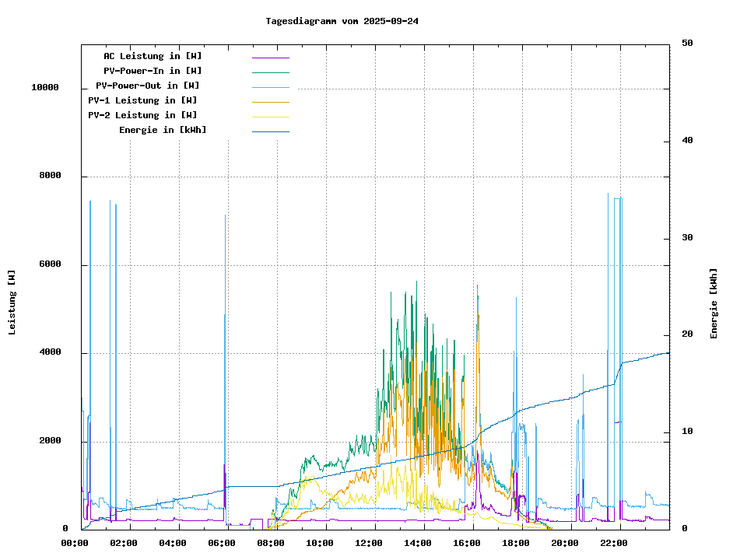
Task: Click the right axis title Energie [kWh]
Action: point(714,303)
